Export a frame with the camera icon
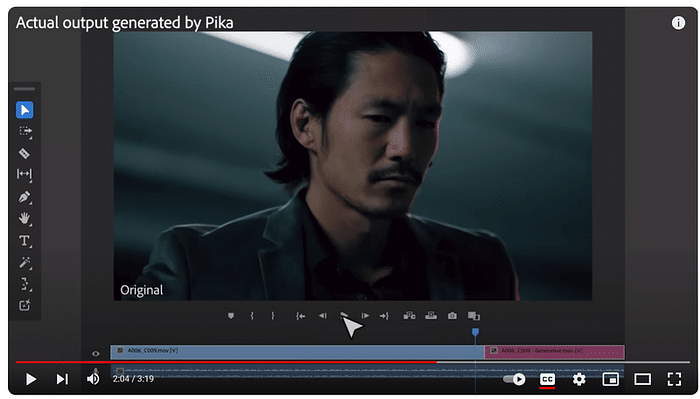The width and height of the screenshot is (700, 399). point(452,316)
